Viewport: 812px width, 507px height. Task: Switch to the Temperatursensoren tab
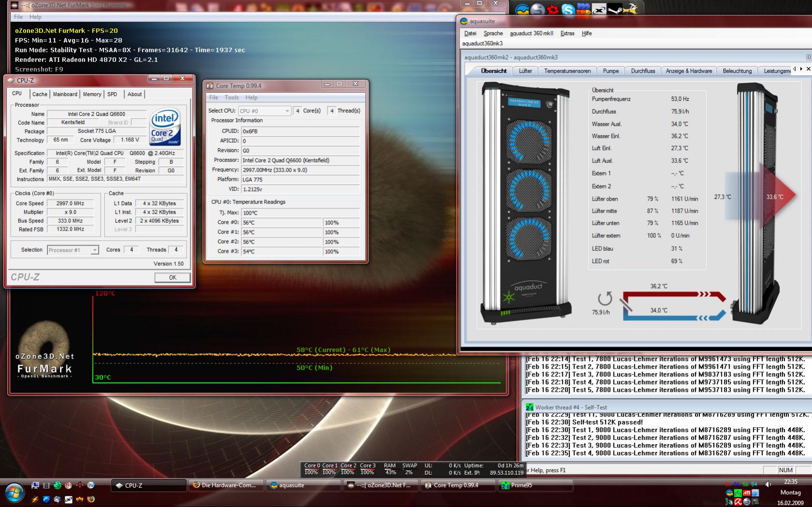coord(567,71)
